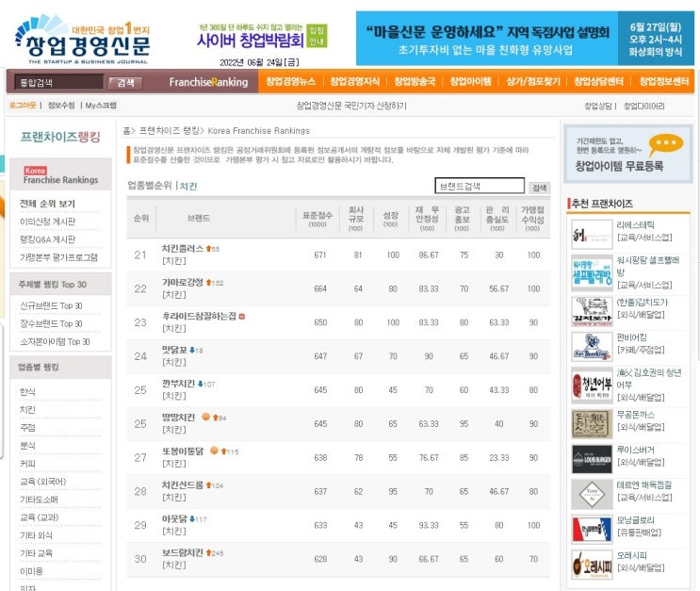Select the 교육 (외국어) category
This screenshot has height=591, width=700.
tap(42, 482)
